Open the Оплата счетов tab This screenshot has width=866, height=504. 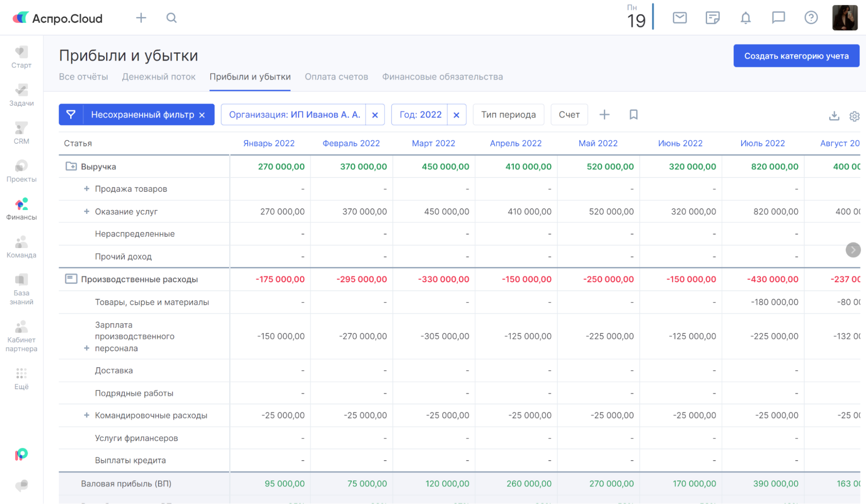(x=336, y=77)
